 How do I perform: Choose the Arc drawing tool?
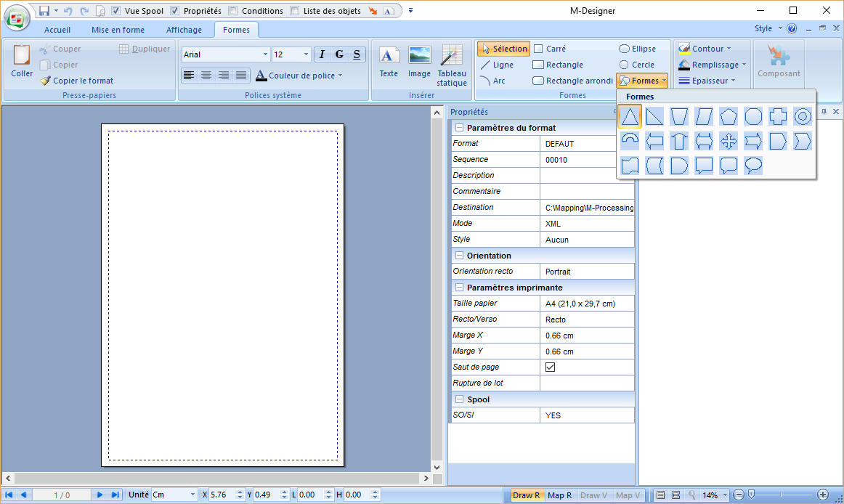pyautogui.click(x=498, y=80)
